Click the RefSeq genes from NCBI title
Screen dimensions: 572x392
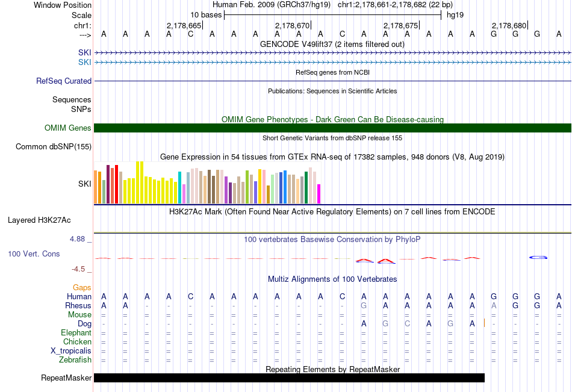coord(333,72)
